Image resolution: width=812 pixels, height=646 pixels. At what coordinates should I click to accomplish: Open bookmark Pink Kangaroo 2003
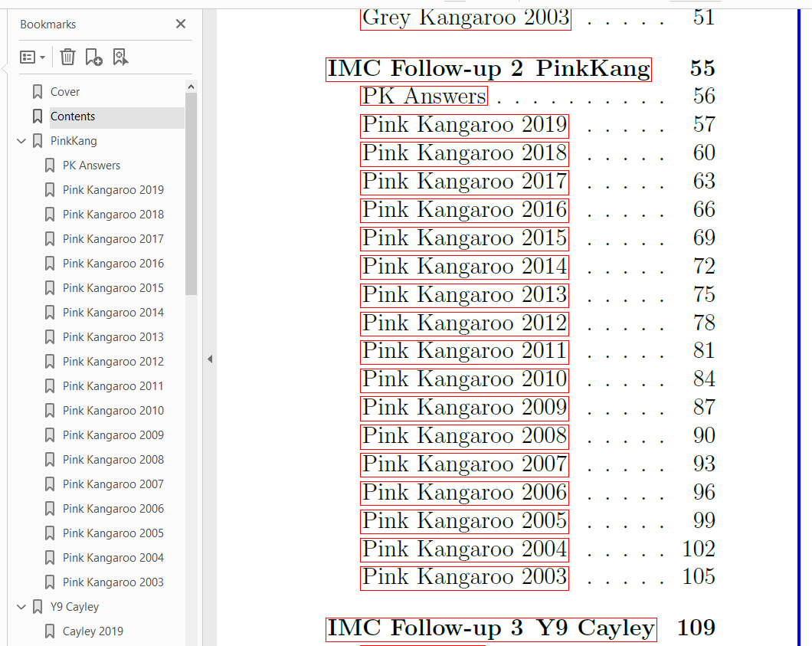pos(113,582)
